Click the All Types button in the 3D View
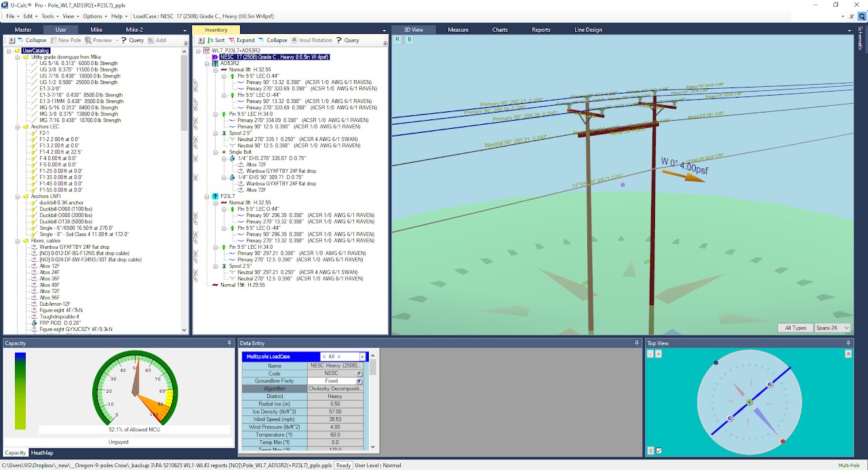Viewport: 868px width, 470px height. pyautogui.click(x=795, y=328)
